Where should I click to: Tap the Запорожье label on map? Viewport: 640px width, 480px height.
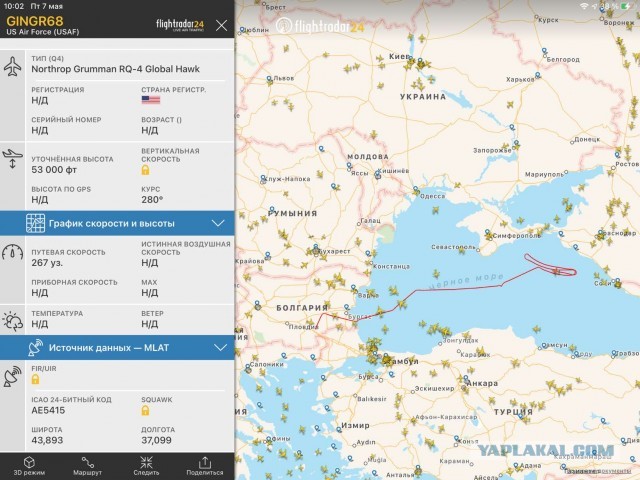(x=492, y=151)
